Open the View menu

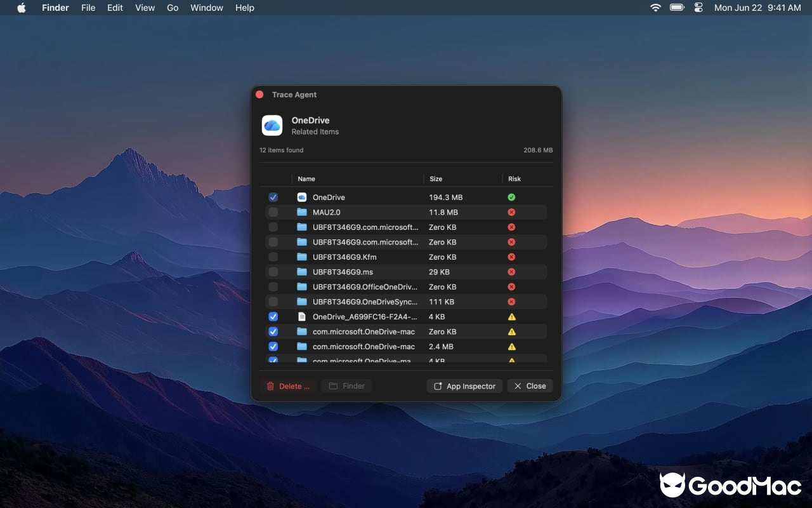point(145,8)
